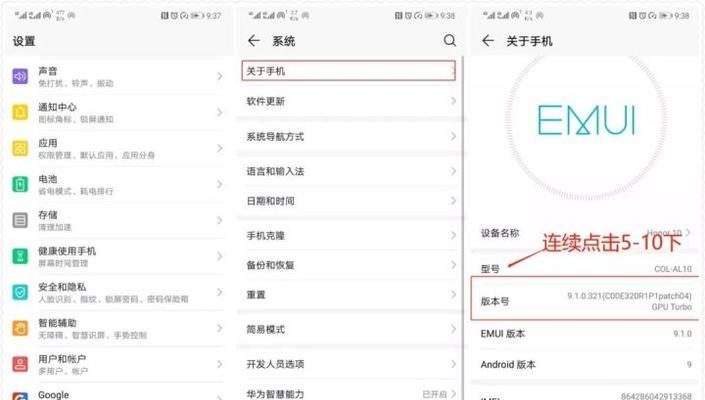Open 存储 settings entry
The width and height of the screenshot is (705, 400).
(x=116, y=220)
